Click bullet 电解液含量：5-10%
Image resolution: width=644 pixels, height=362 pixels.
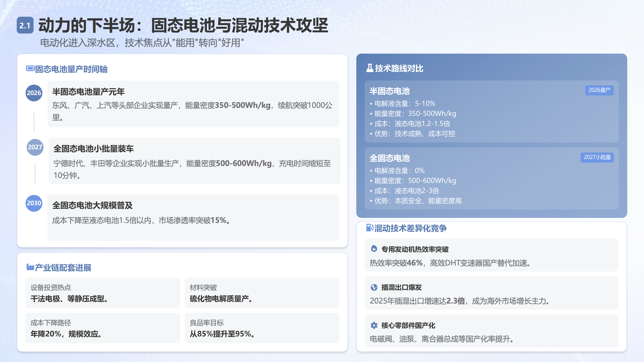click(403, 103)
